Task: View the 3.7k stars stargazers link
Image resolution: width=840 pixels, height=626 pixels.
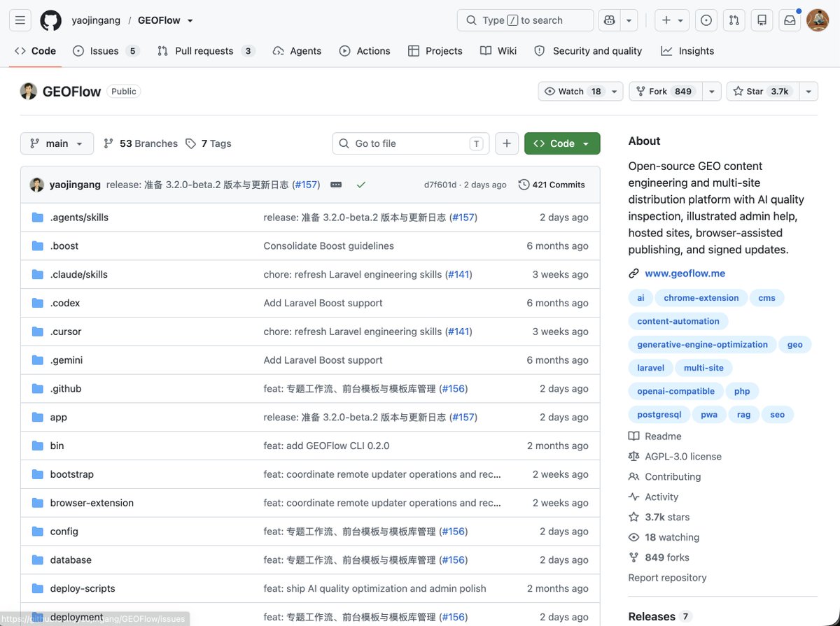Action: point(667,518)
